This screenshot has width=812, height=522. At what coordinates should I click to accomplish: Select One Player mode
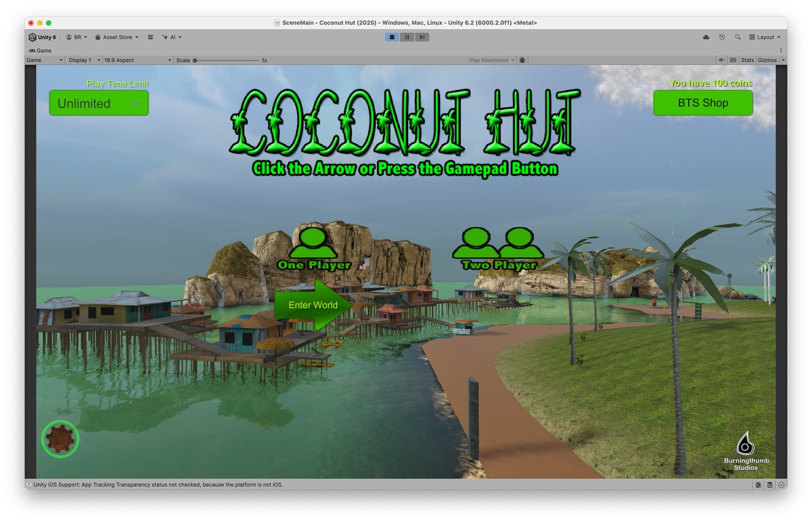[x=314, y=250]
